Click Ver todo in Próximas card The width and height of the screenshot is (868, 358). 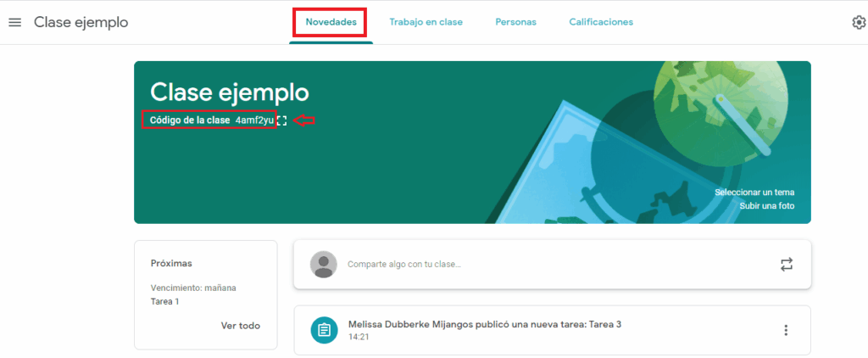pyautogui.click(x=240, y=326)
